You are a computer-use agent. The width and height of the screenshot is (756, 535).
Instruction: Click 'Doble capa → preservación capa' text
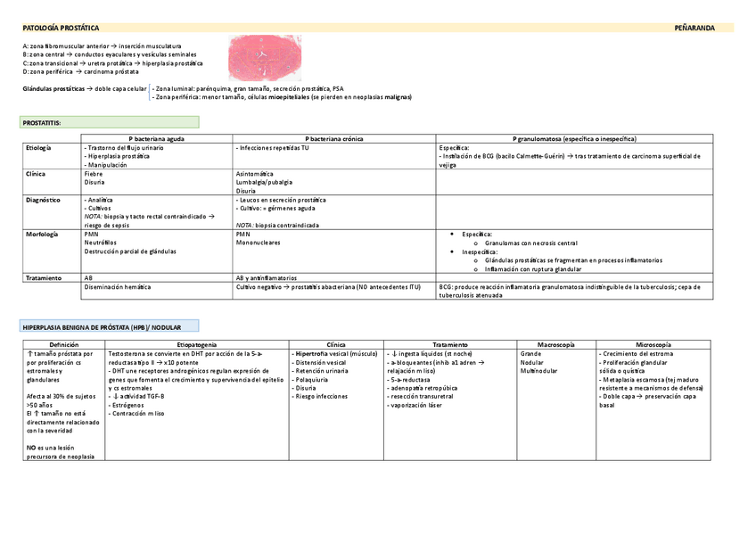click(649, 396)
